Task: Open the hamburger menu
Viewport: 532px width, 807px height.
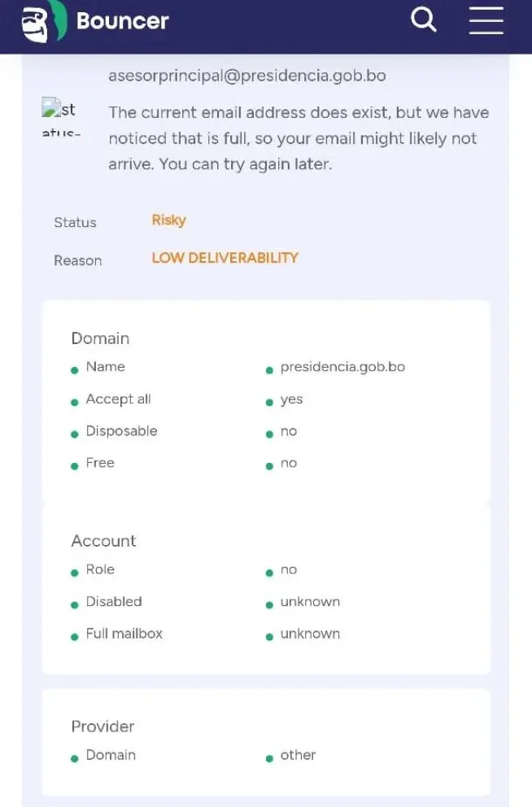Action: (486, 20)
